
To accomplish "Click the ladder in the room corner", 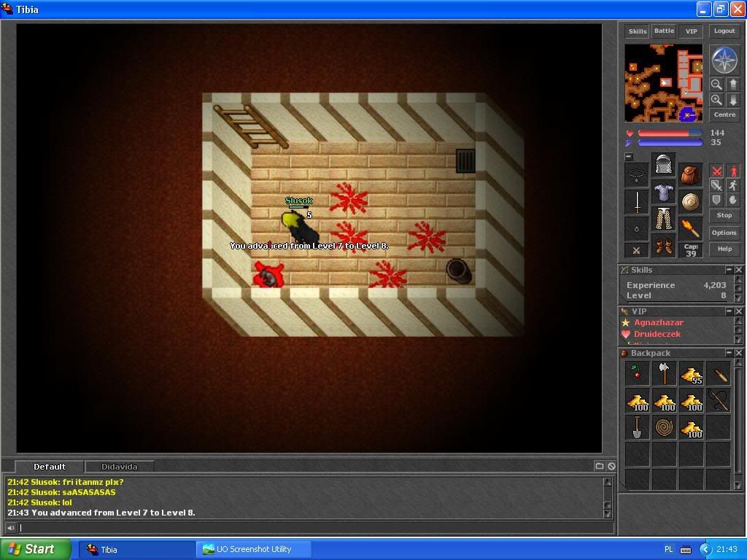I will tap(251, 126).
